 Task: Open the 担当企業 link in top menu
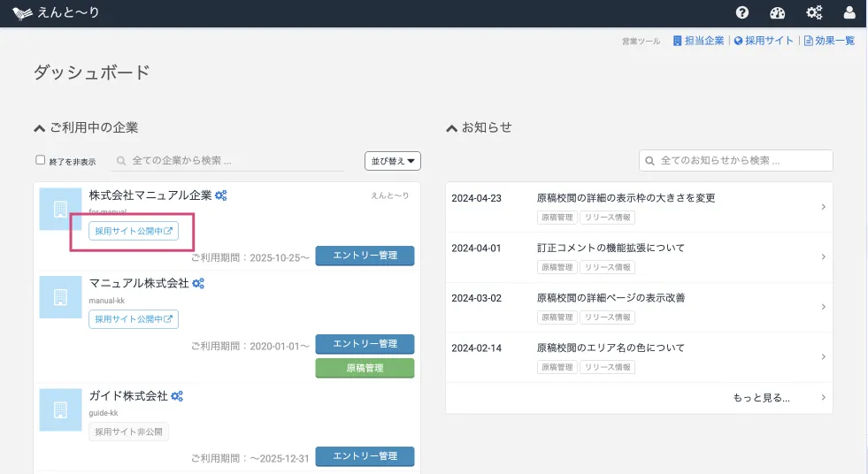pyautogui.click(x=698, y=41)
